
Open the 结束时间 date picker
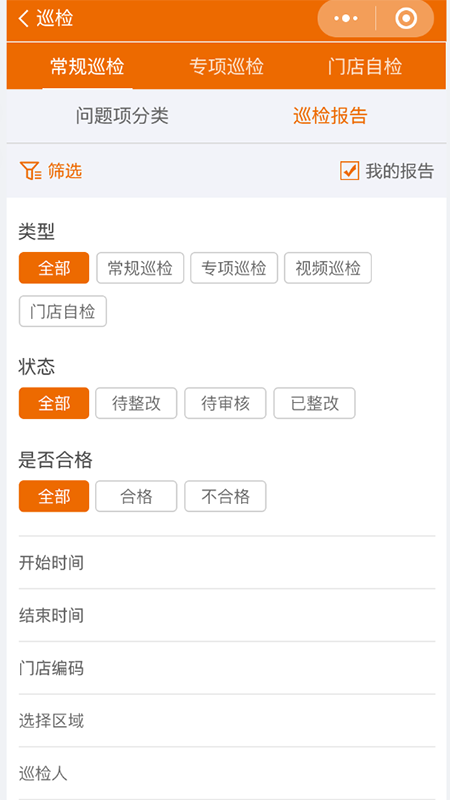click(x=227, y=615)
